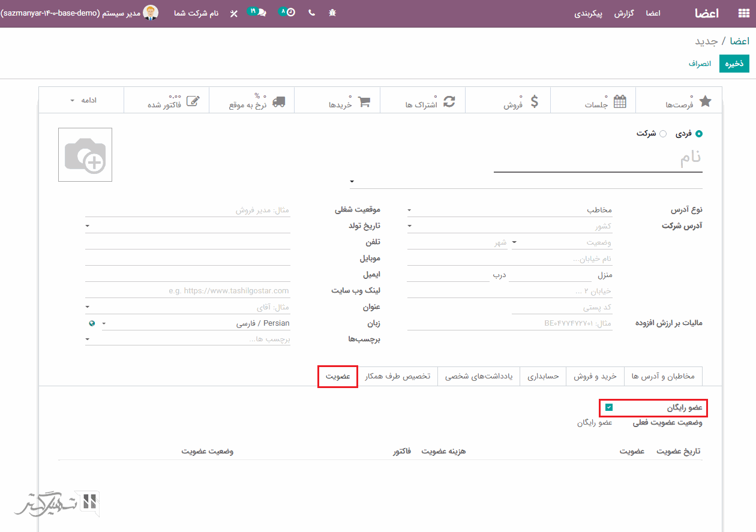The width and height of the screenshot is (756, 532).
Task: Click the star Opportunities stat button
Action: (x=678, y=101)
